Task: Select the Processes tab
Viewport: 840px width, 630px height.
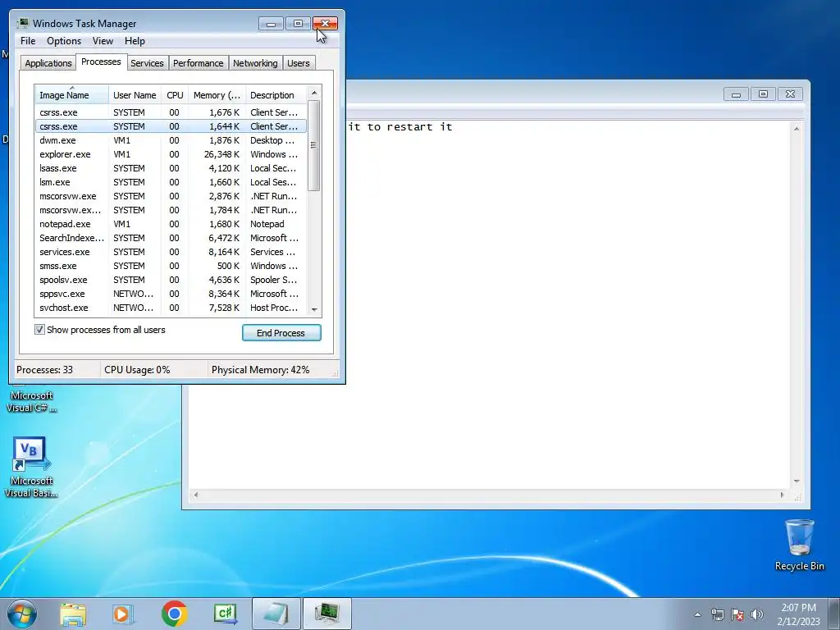Action: pos(101,62)
